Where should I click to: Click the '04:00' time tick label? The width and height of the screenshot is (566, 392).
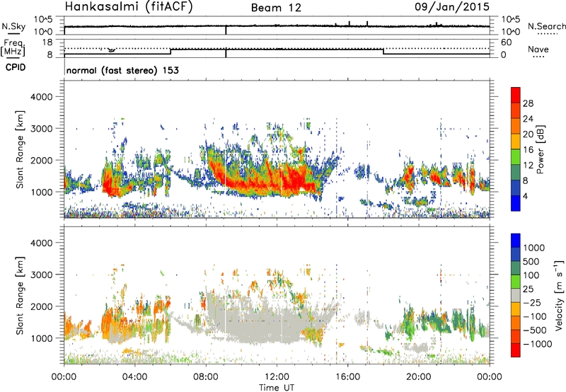coord(134,377)
